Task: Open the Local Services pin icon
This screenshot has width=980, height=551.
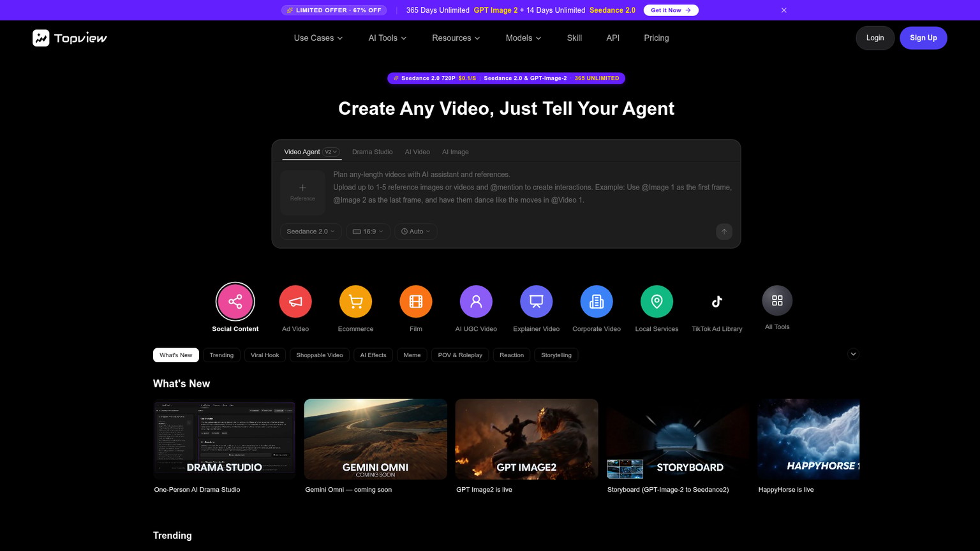Action: 657,302
